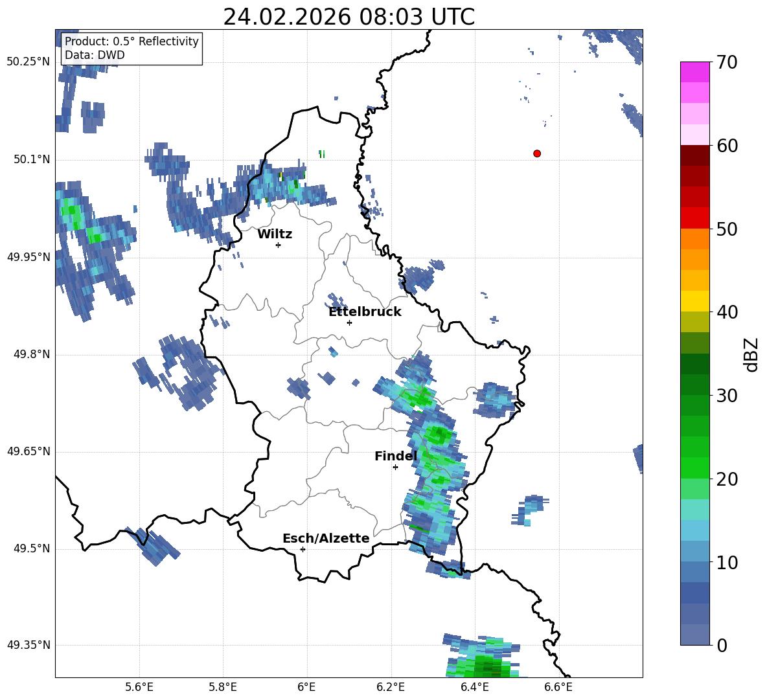Click the 30 tick label on colorbar
The width and height of the screenshot is (767, 700).
(x=726, y=396)
